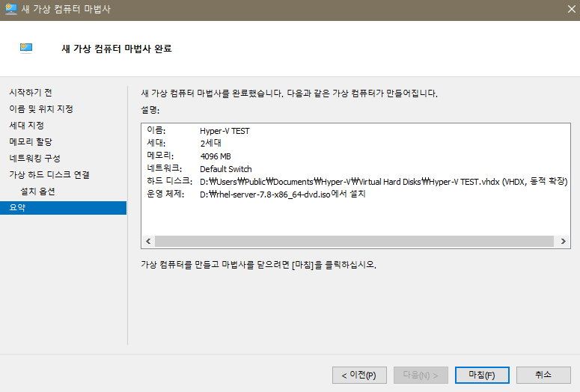Image resolution: width=580 pixels, height=392 pixels.
Task: Select the highlighted 요약 step
Action: tap(64, 208)
